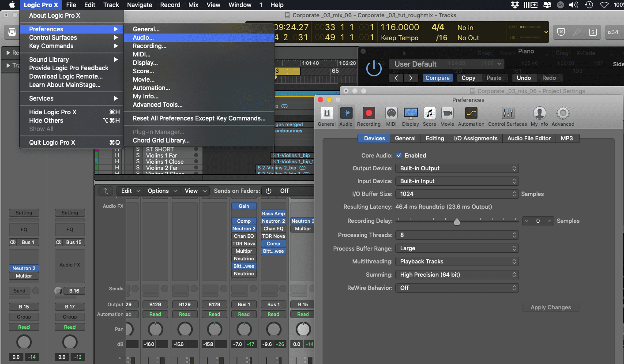This screenshot has height=364, width=624.
Task: Open the Process Buffer Range dropdown
Action: click(457, 248)
